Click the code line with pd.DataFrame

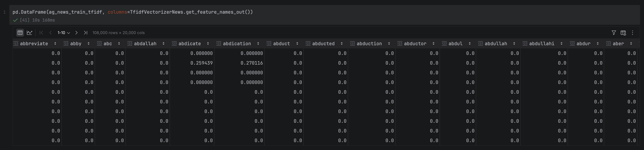(x=132, y=12)
